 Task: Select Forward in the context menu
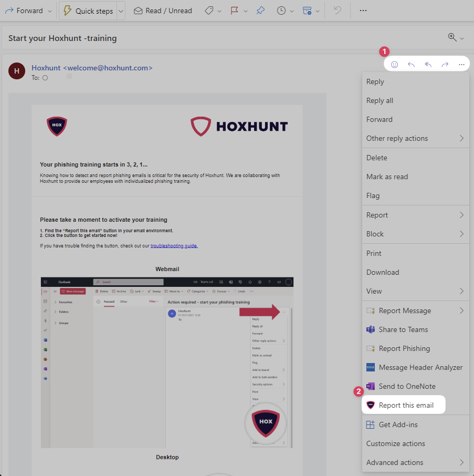(x=415, y=119)
